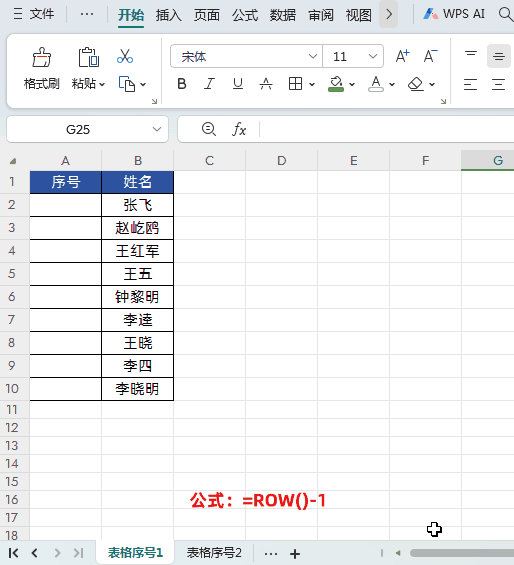Viewport: 514px width, 565px height.
Task: Go to the next sheet tab
Action: tap(57, 553)
